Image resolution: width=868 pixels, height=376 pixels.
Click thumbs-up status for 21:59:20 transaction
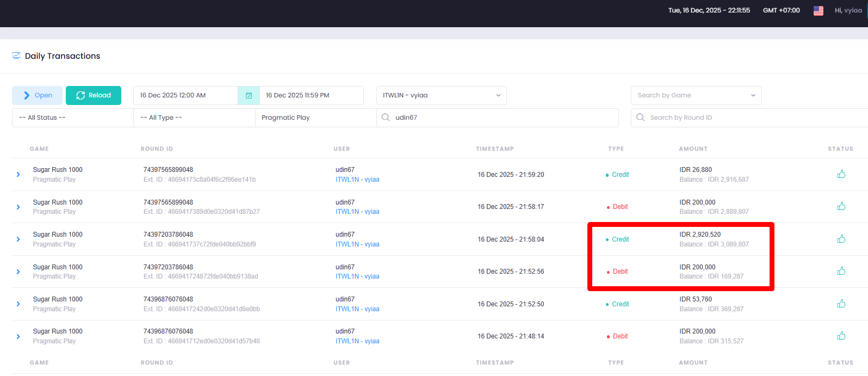coord(841,174)
